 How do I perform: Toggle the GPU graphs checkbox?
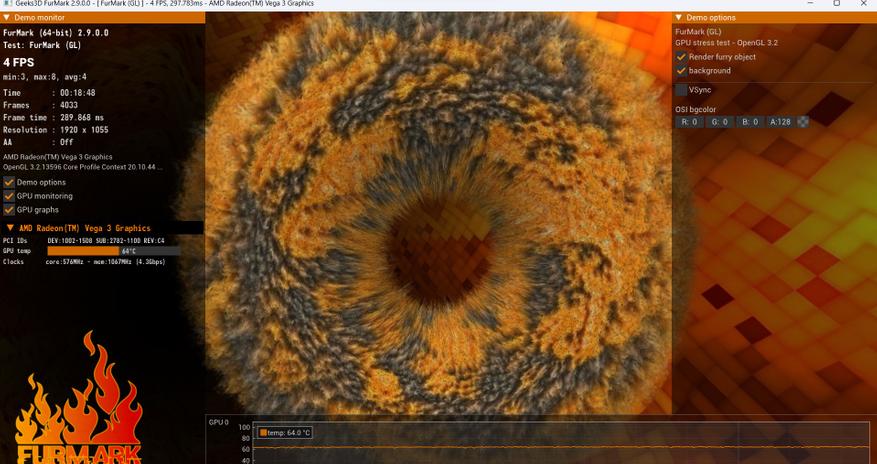pyautogui.click(x=9, y=210)
